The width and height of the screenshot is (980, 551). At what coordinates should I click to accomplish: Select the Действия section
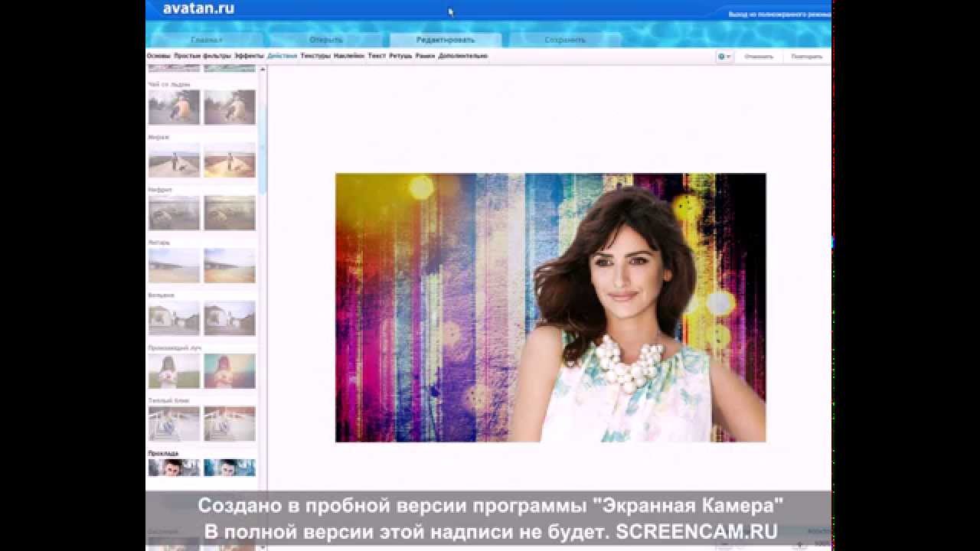click(282, 56)
